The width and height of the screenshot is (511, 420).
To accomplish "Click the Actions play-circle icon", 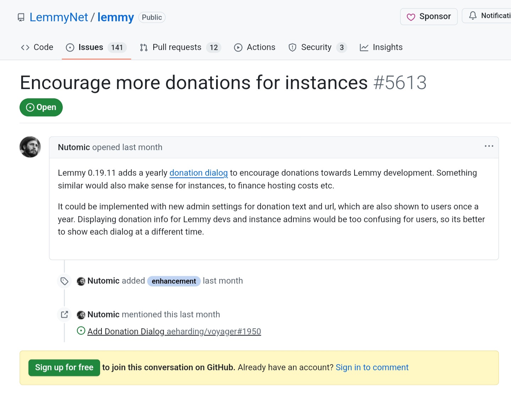I will 238,48.
